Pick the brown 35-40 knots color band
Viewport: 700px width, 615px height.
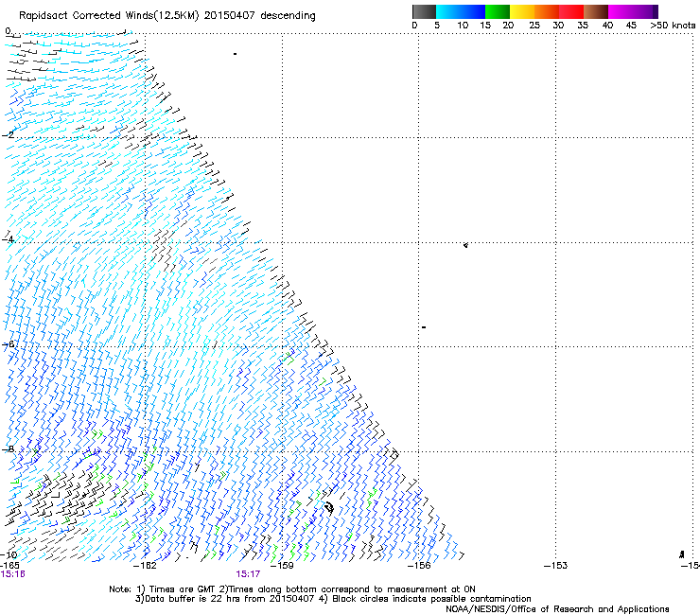596,11
